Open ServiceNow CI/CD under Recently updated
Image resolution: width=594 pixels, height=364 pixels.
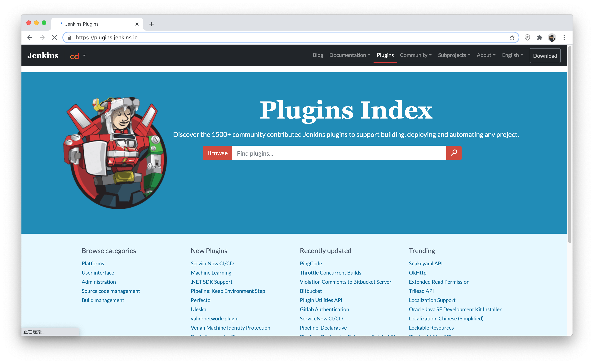(321, 318)
